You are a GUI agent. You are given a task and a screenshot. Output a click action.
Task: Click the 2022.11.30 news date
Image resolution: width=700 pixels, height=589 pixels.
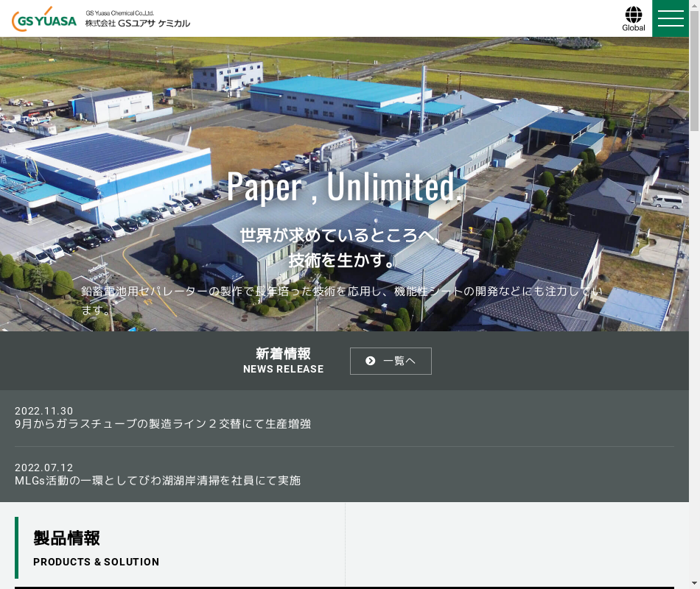point(44,411)
